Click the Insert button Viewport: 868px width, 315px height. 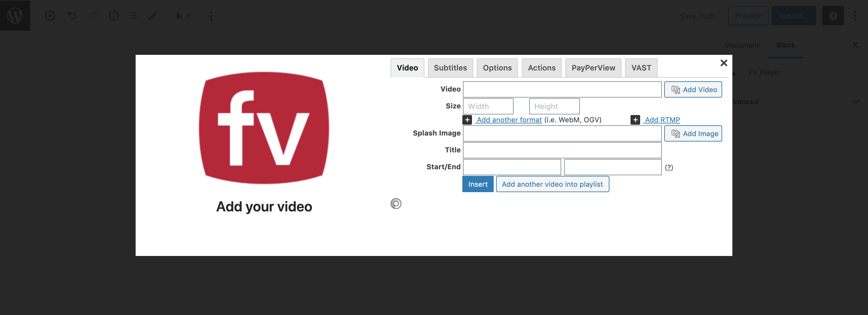tap(477, 184)
